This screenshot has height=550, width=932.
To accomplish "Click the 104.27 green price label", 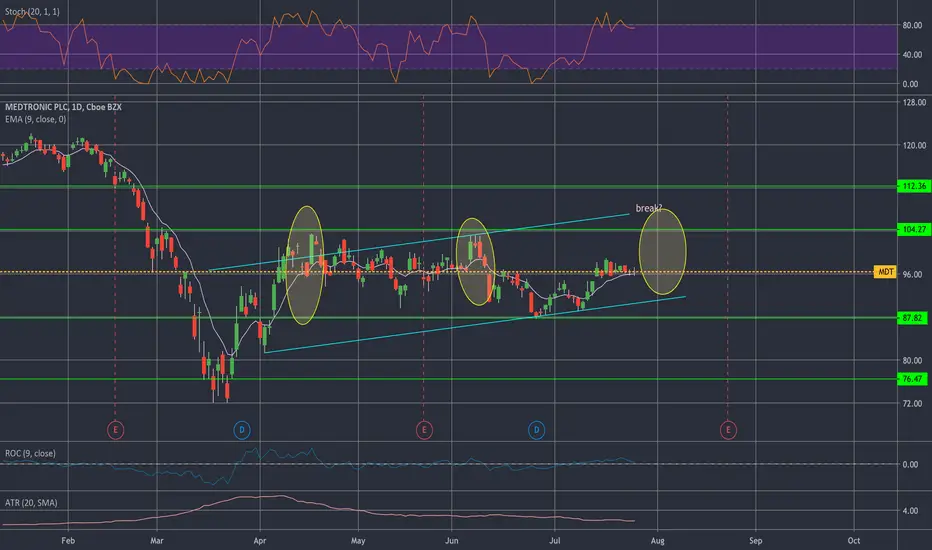I will 913,229.
